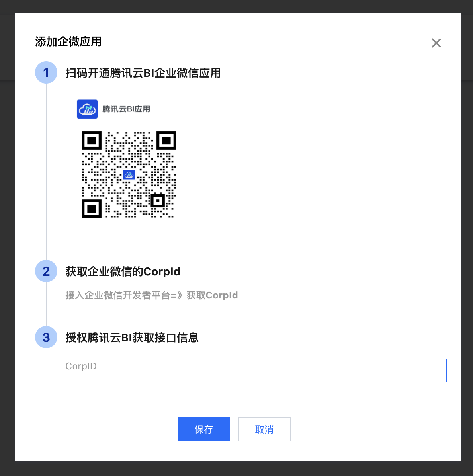The image size is (473, 476).
Task: Click the QR code top-right finder square
Action: click(x=166, y=140)
